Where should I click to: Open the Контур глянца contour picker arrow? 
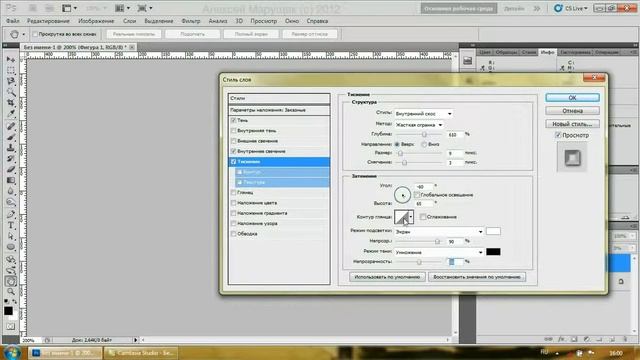(411, 217)
